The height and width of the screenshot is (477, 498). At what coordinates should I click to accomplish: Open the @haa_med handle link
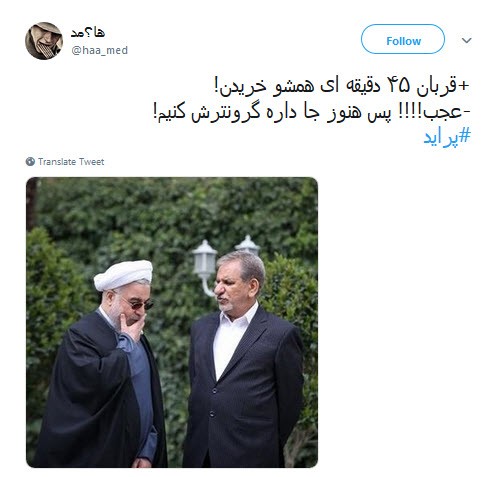[99, 50]
